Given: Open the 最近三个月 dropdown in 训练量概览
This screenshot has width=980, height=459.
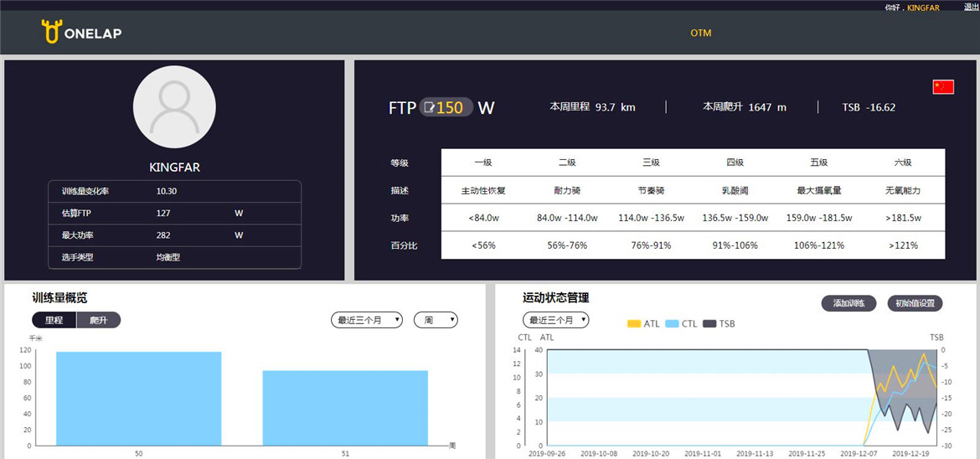Looking at the screenshot, I should tap(367, 320).
